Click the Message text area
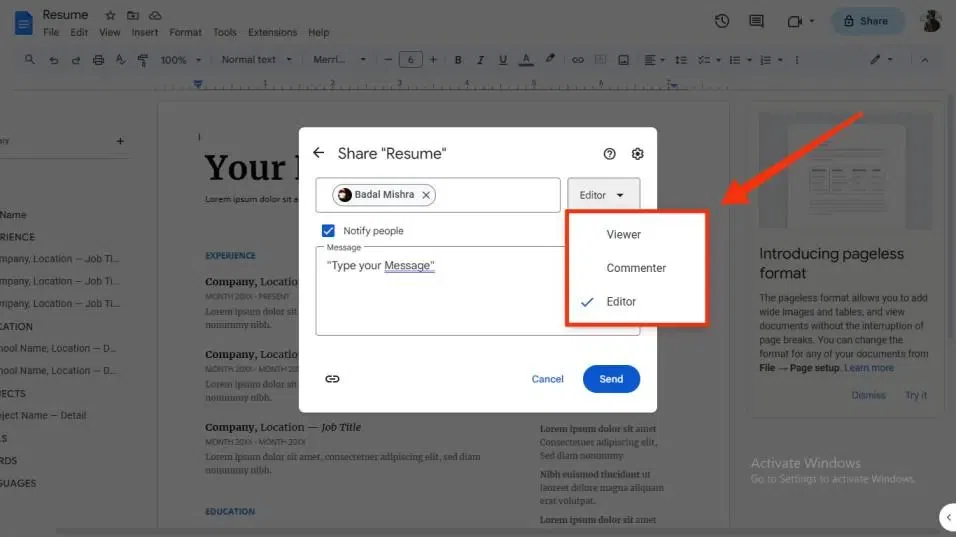 [x=477, y=291]
